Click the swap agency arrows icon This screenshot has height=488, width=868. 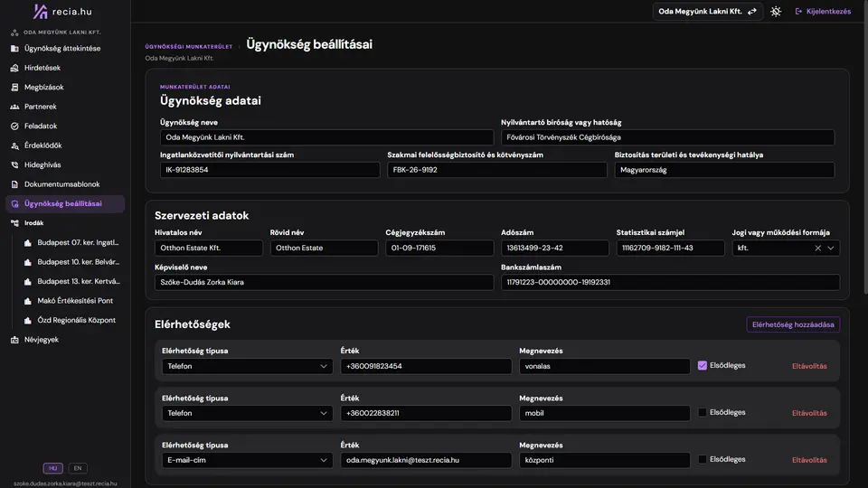[x=751, y=11]
